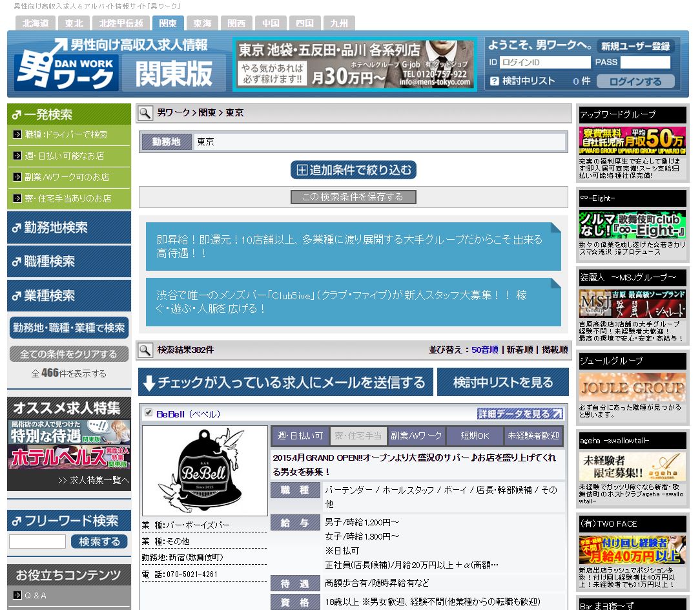The height and width of the screenshot is (610, 700).
Task: Open the 勤務地検索 section
Action: tap(69, 227)
